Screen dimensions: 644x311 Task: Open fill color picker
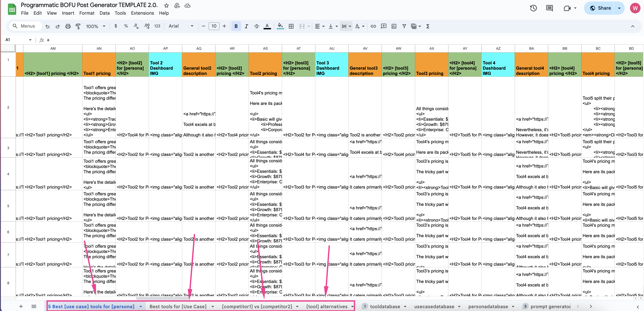pos(280,26)
